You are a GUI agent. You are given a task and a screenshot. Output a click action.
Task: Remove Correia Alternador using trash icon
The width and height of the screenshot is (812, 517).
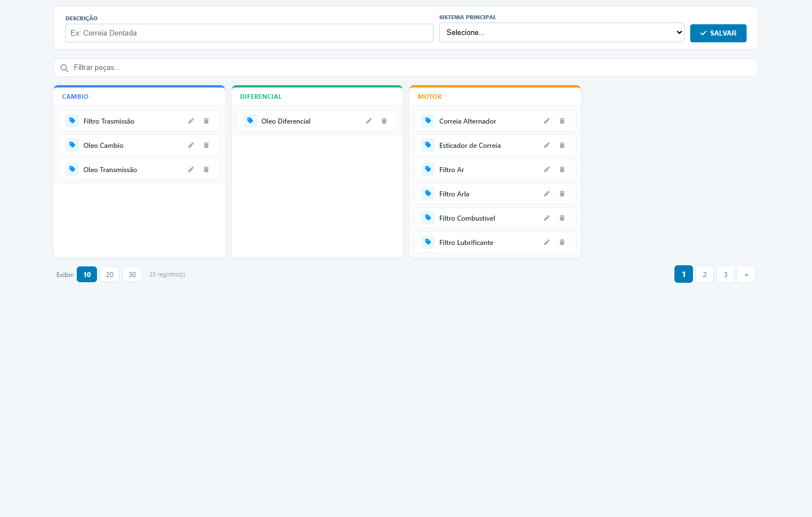tap(562, 121)
